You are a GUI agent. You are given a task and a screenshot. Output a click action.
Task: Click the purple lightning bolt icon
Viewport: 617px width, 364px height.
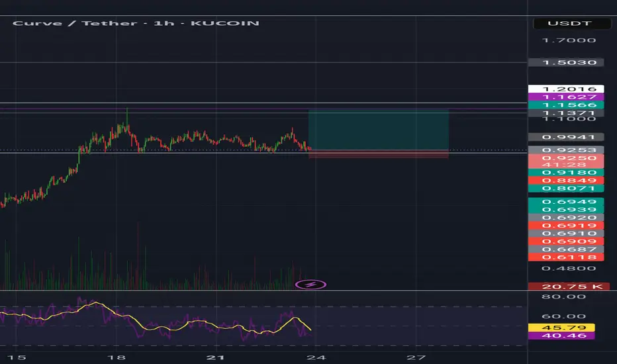(310, 285)
